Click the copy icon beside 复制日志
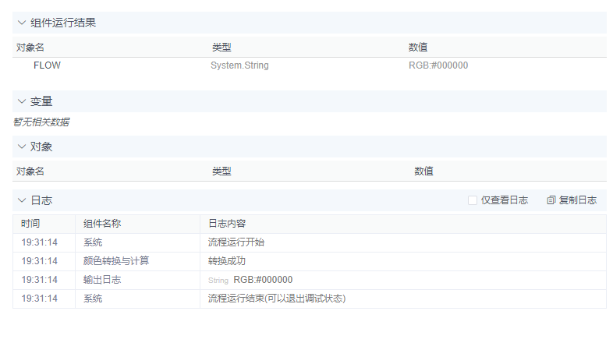Screen dimensions: 613x364 [551, 200]
